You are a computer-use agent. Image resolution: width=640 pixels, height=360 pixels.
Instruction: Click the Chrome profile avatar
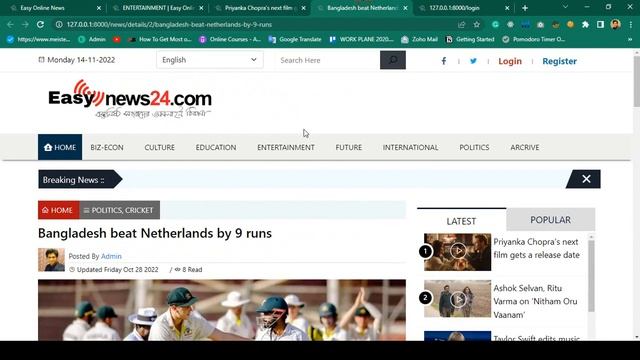[x=616, y=24]
